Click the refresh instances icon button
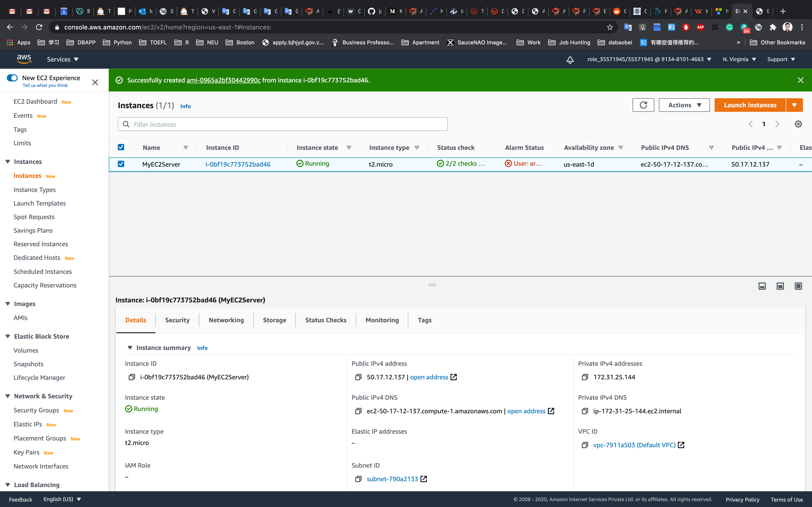 click(643, 105)
